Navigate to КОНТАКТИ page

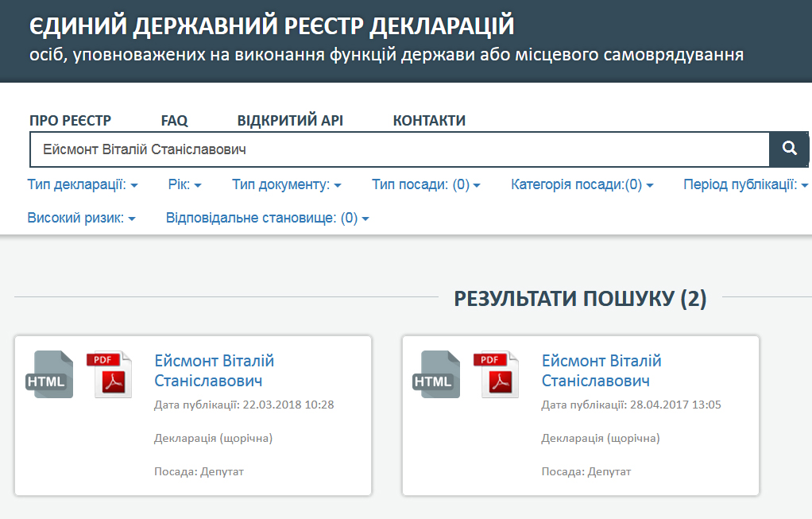(429, 121)
